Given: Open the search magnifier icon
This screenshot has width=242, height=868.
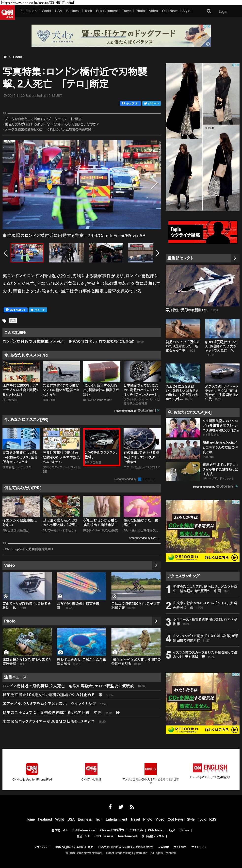Looking at the screenshot, I should click(x=209, y=11).
